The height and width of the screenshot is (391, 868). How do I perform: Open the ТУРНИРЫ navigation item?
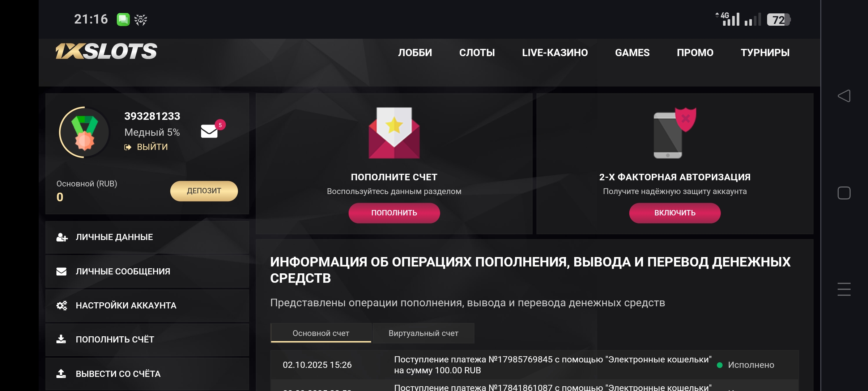click(x=765, y=53)
